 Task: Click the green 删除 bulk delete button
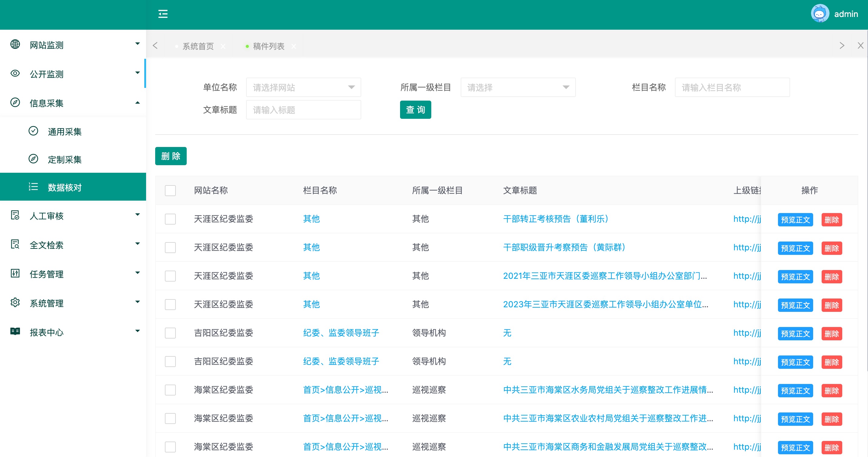pos(171,156)
